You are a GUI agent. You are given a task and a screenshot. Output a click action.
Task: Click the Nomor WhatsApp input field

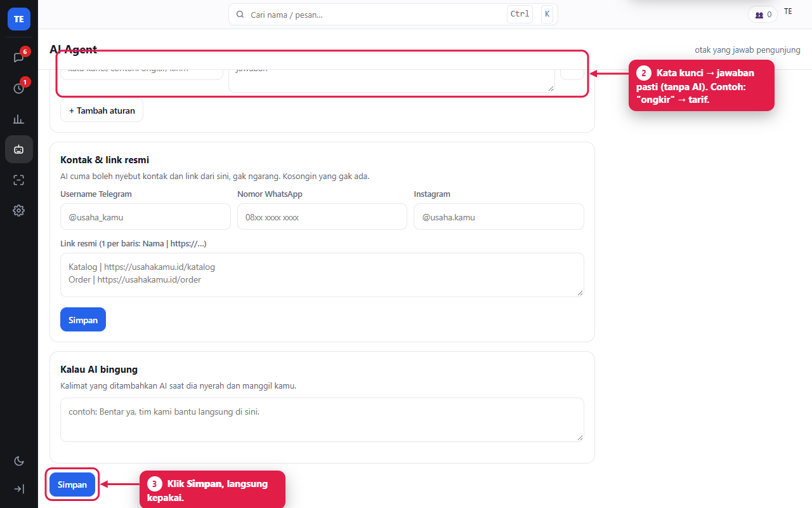point(322,217)
